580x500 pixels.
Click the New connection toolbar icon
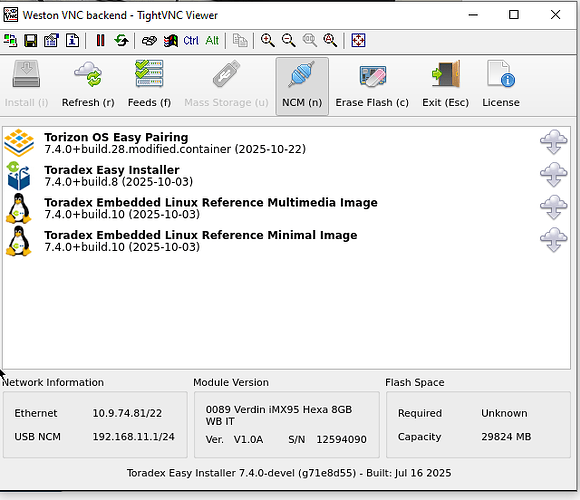pos(10,40)
